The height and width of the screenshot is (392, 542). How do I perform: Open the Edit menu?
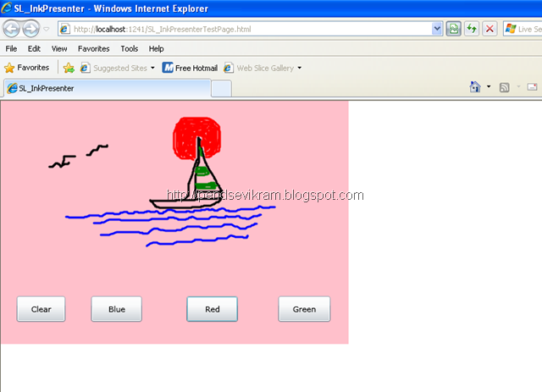click(34, 49)
